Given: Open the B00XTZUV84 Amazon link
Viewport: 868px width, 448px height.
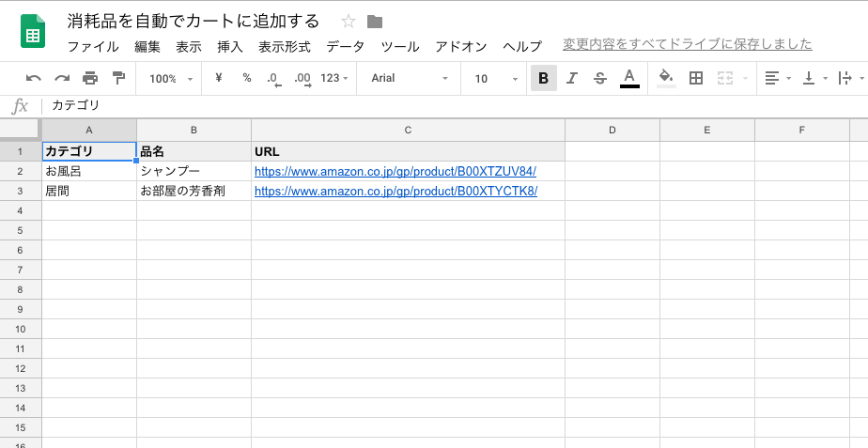Looking at the screenshot, I should coord(395,171).
